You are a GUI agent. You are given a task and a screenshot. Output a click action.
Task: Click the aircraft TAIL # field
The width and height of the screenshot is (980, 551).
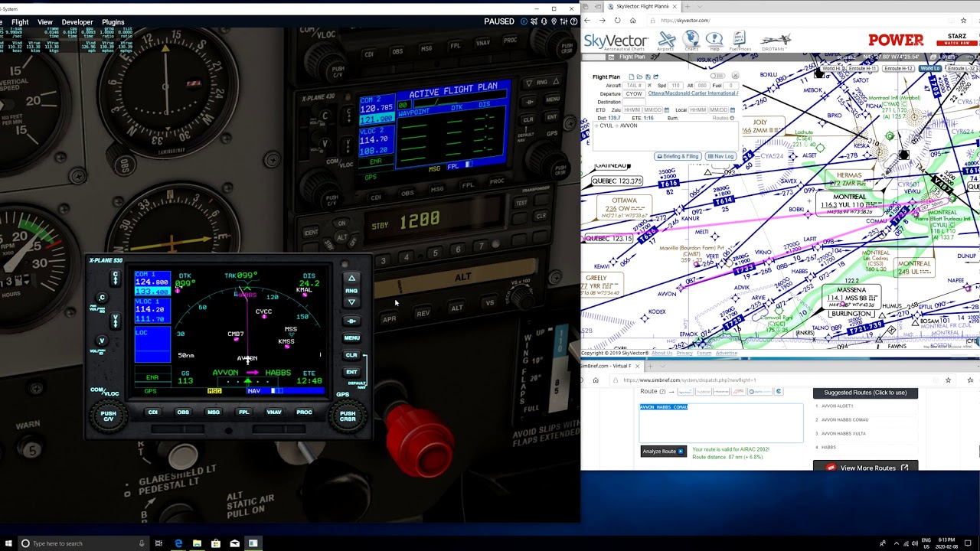[634, 86]
